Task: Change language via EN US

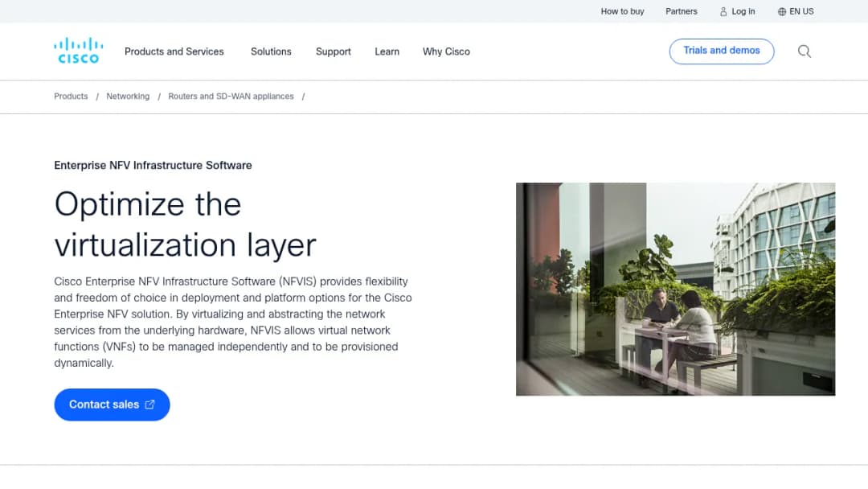Action: pyautogui.click(x=801, y=11)
